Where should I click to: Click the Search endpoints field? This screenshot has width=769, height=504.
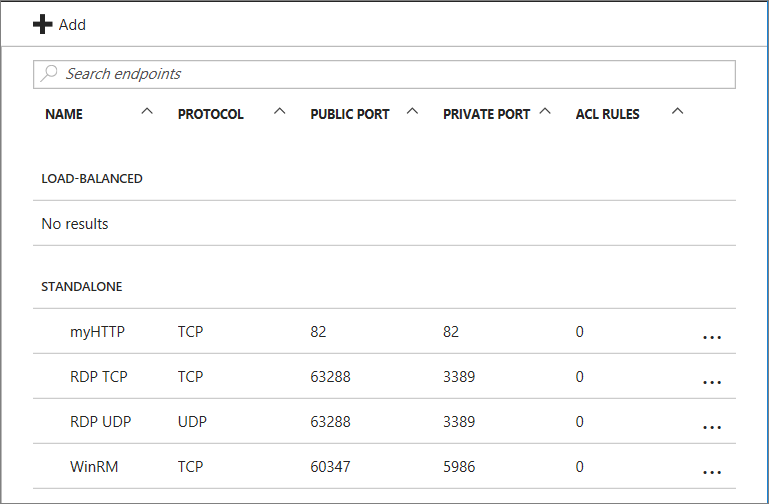click(x=384, y=75)
